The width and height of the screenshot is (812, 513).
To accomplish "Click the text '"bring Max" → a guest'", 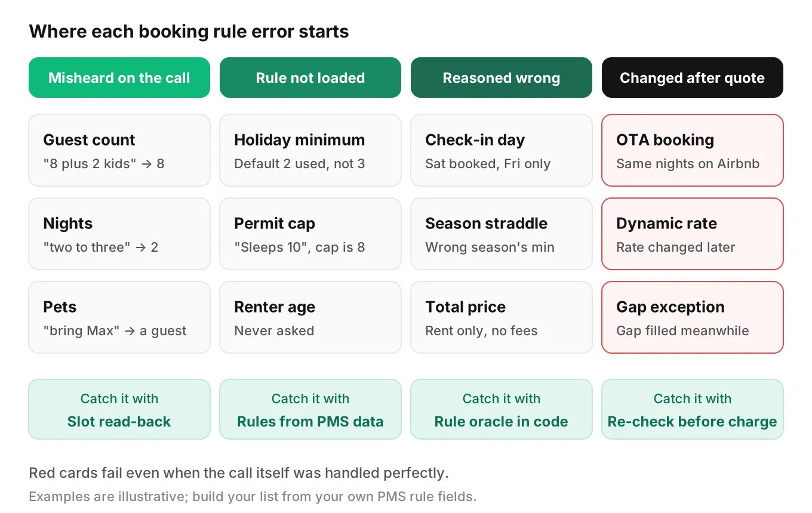I will coord(115,330).
